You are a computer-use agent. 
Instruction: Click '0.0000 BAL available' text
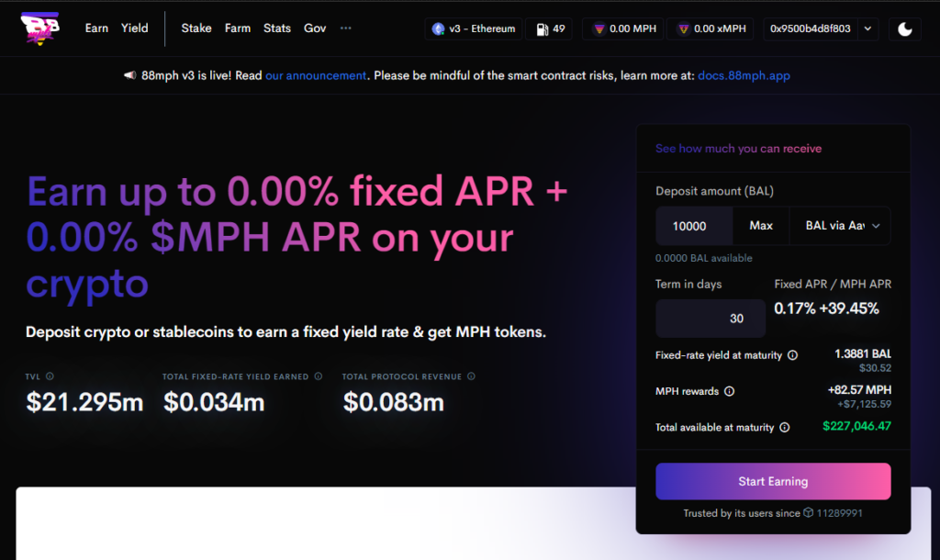tap(703, 258)
